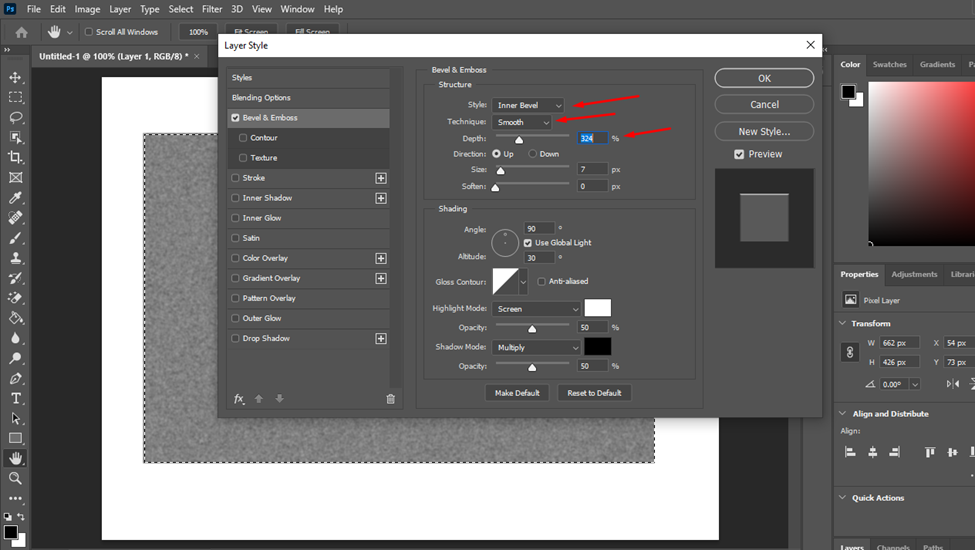The height and width of the screenshot is (550, 975).
Task: Select the Crop tool
Action: click(16, 157)
